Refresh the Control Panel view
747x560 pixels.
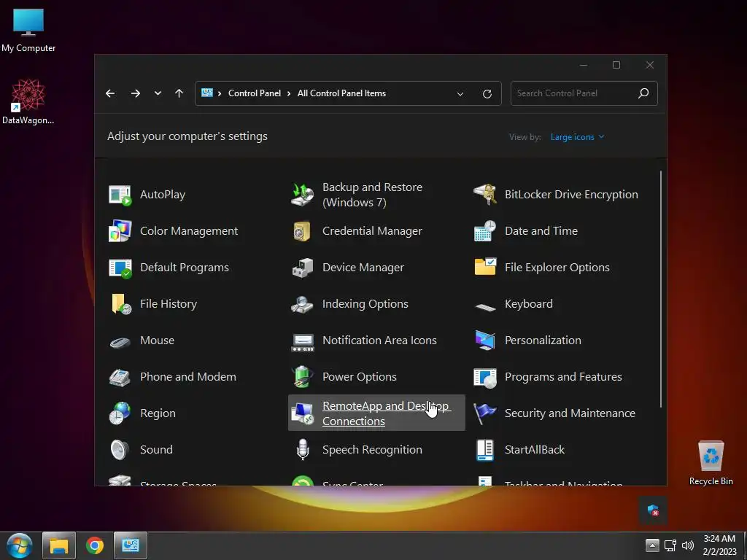[487, 94]
